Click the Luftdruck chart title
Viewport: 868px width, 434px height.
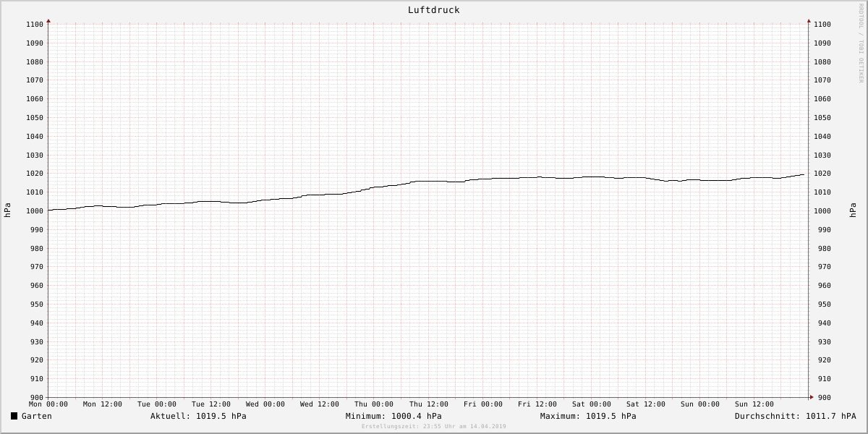[434, 10]
